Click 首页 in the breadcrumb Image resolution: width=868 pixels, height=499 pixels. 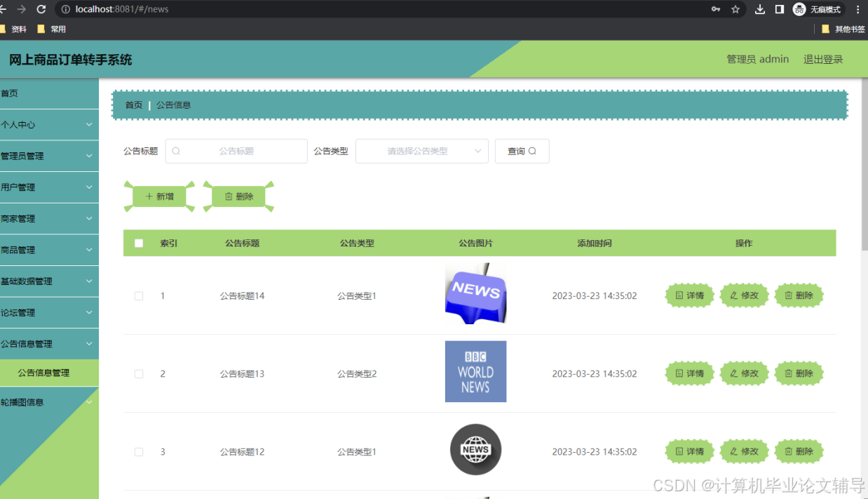(x=133, y=105)
